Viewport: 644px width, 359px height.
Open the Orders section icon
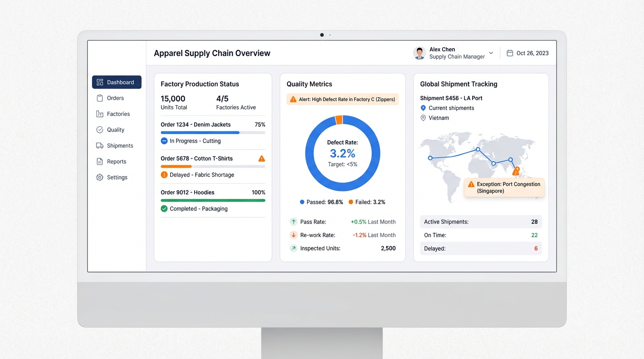99,98
